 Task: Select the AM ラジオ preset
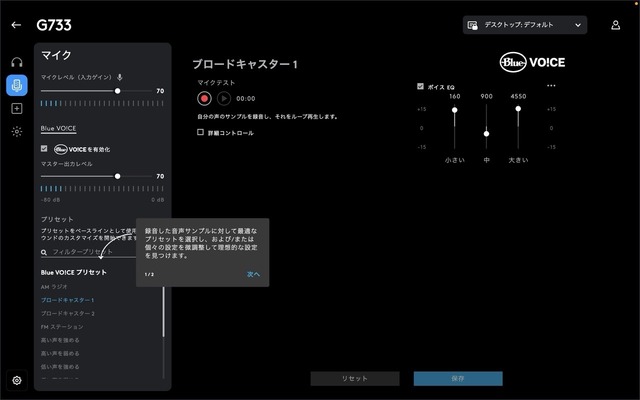[x=54, y=287]
